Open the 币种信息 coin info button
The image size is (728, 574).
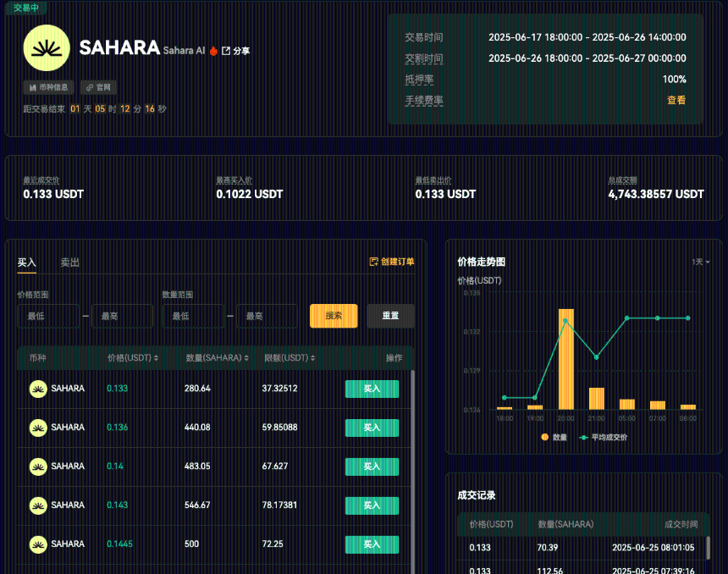click(49, 87)
